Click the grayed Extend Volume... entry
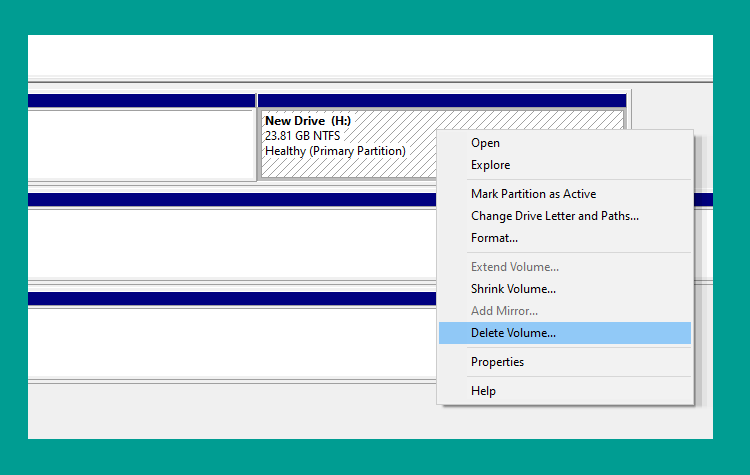 (564, 267)
